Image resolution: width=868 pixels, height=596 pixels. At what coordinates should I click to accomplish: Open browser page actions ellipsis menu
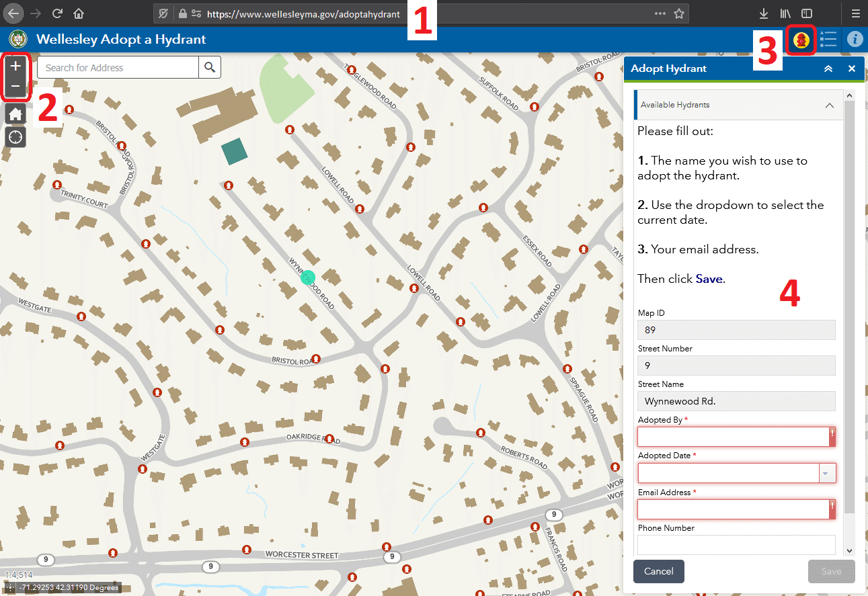(660, 13)
